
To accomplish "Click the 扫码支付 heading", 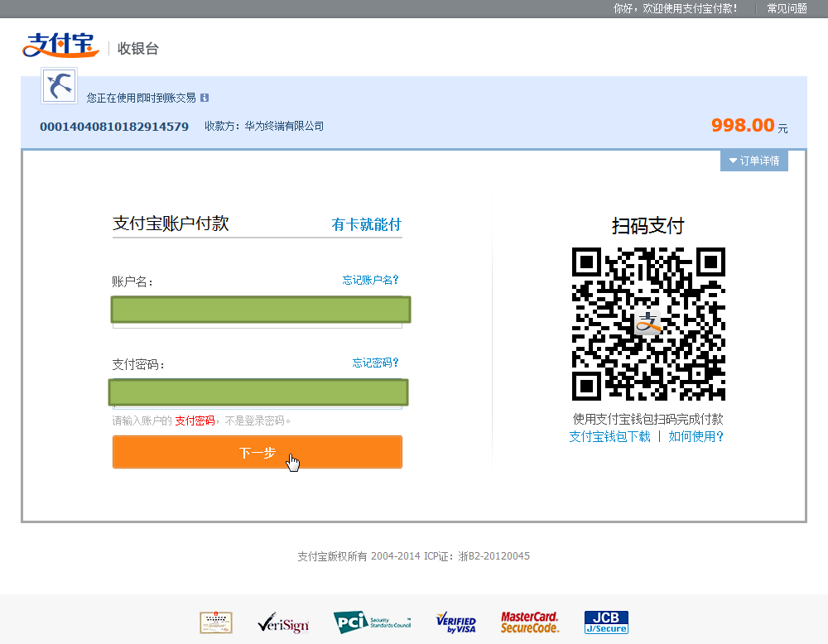I will 648,226.
